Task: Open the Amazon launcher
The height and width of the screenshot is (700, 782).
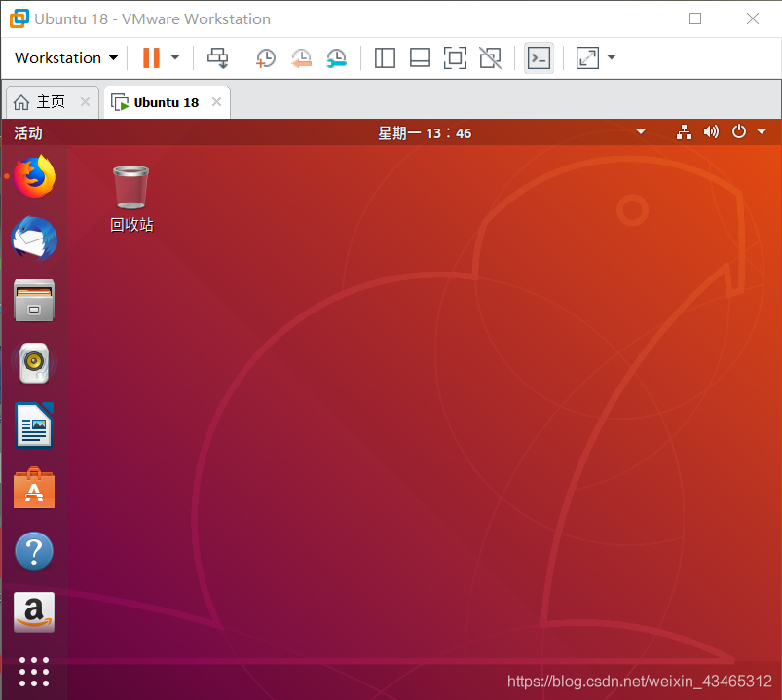Action: [34, 612]
